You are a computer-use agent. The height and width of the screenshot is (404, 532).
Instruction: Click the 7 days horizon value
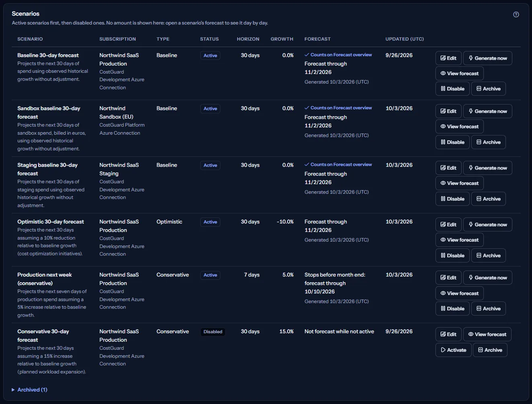[x=252, y=275]
